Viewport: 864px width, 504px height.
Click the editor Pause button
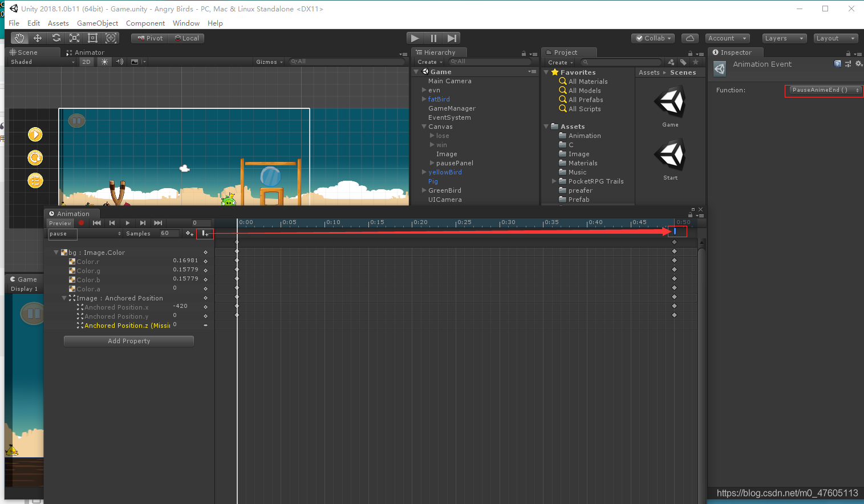(433, 38)
